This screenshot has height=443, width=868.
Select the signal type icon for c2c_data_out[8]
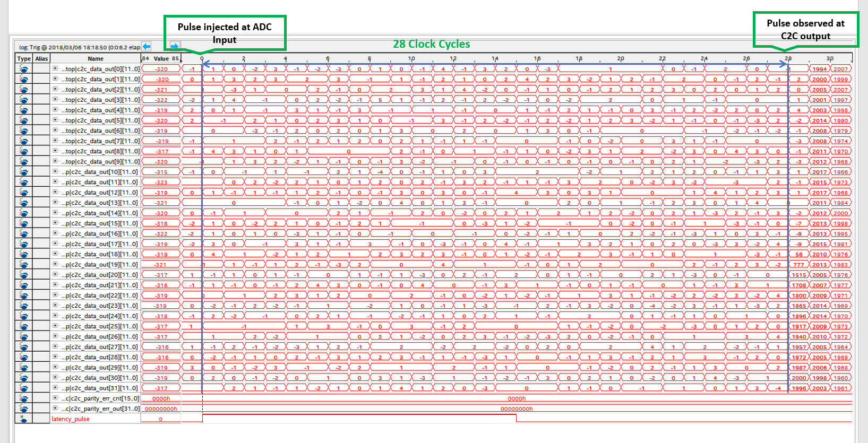point(24,151)
